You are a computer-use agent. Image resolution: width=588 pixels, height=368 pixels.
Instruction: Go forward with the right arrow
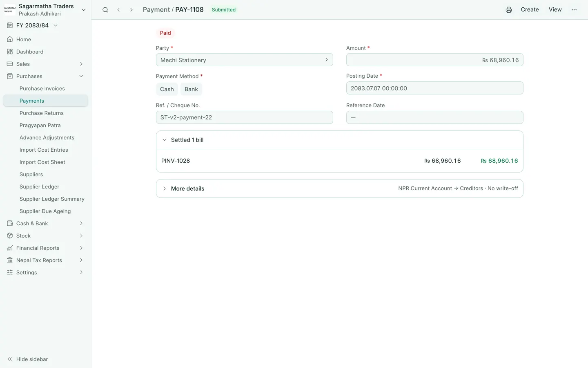point(131,10)
